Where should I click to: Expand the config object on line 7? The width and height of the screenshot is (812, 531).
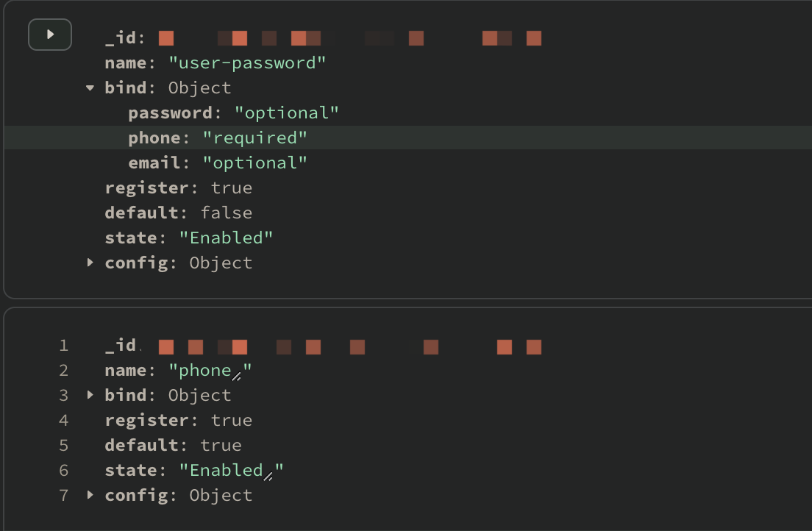[90, 495]
